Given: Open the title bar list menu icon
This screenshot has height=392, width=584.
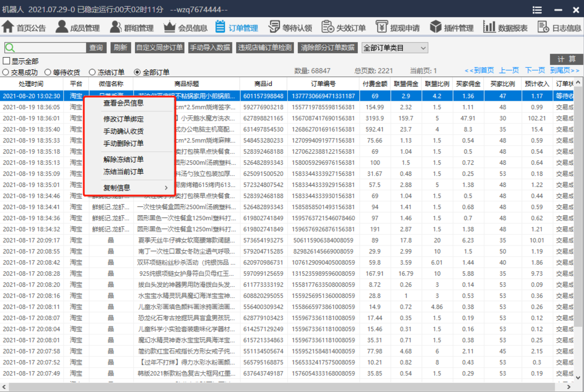Looking at the screenshot, I should tap(537, 10).
